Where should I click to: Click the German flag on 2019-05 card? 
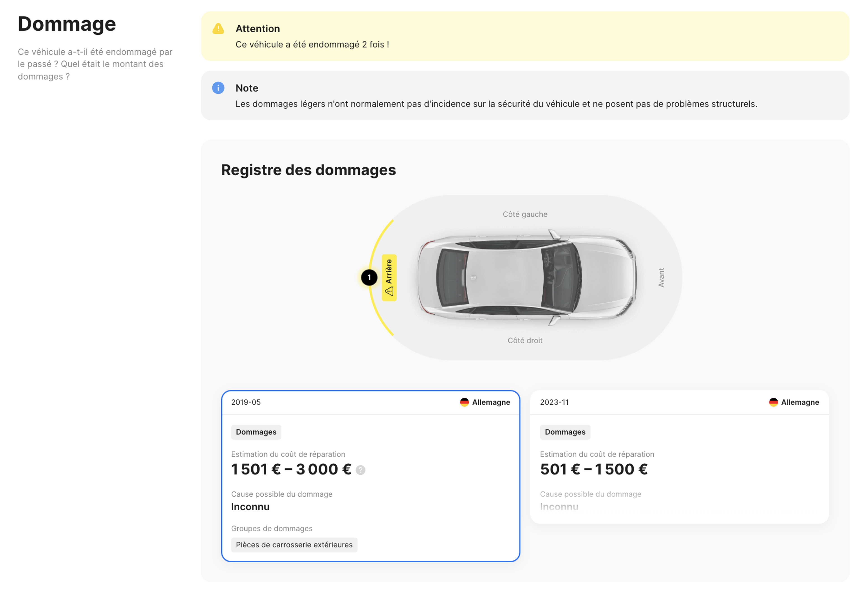pos(464,402)
